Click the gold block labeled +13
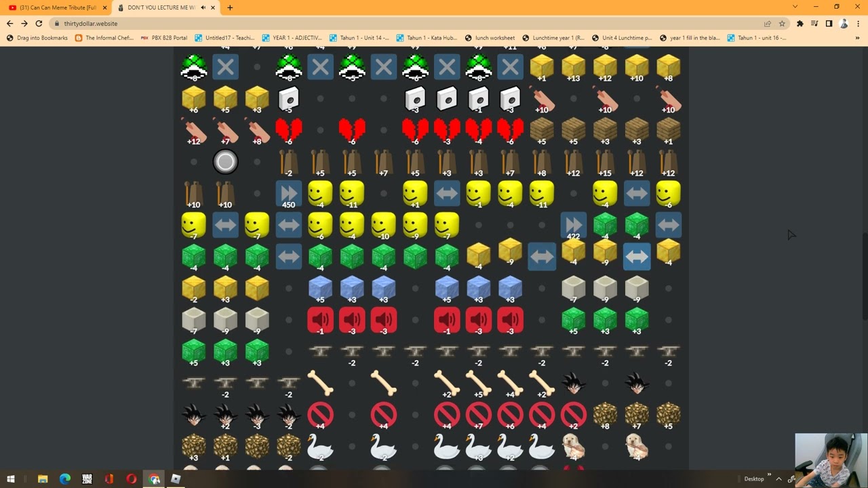The height and width of the screenshot is (488, 868). (574, 67)
